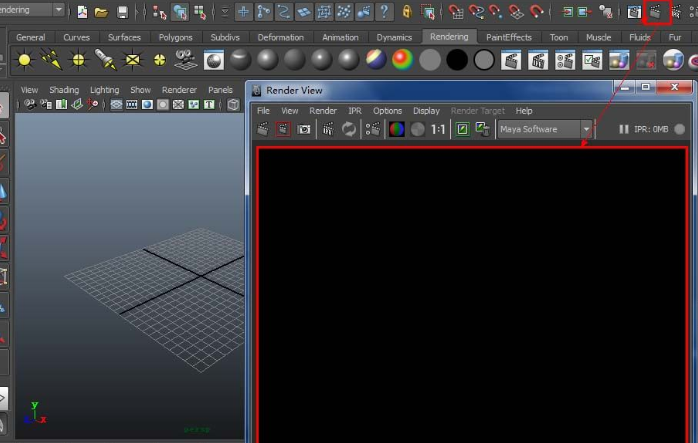Open Render Settings from Render View toolbar
Viewport: 698px width, 443px height.
pyautogui.click(x=373, y=129)
